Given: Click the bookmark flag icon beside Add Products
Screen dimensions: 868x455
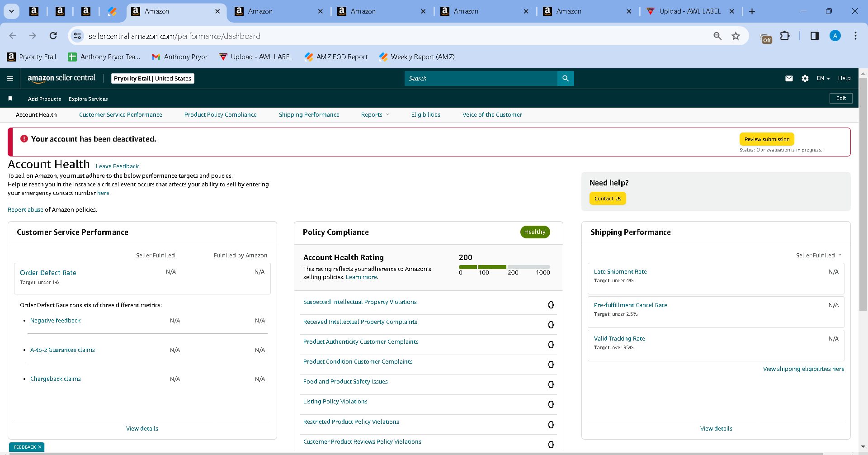Looking at the screenshot, I should 10,98.
